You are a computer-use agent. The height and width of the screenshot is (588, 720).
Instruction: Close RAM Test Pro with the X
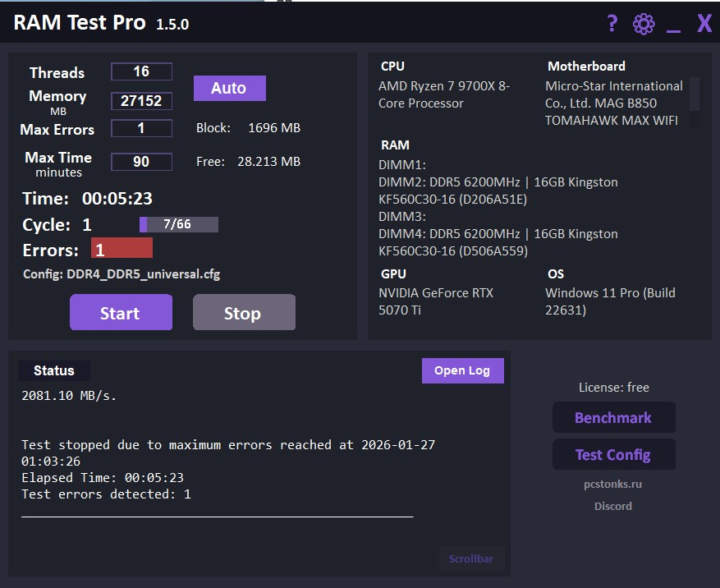click(x=704, y=23)
